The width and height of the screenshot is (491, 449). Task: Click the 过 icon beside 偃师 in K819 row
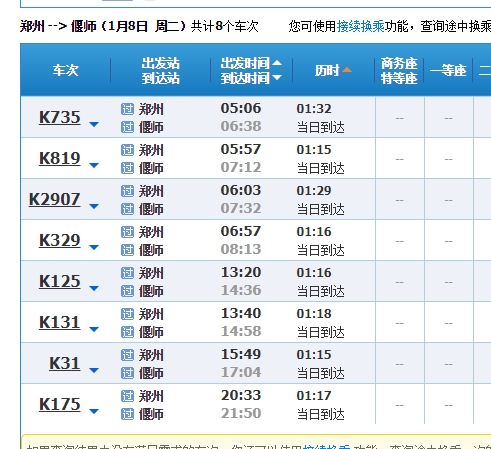127,168
